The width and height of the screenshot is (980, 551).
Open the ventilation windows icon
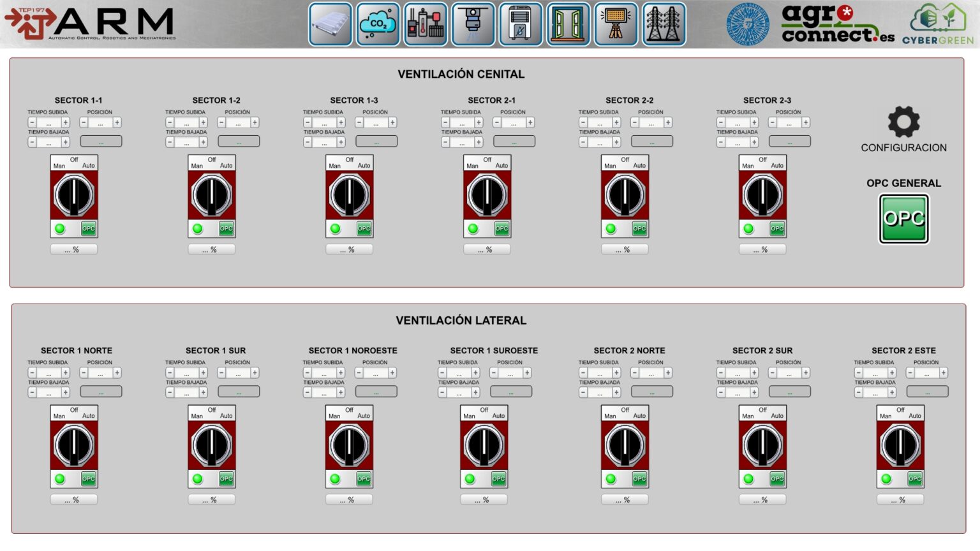coord(568,24)
